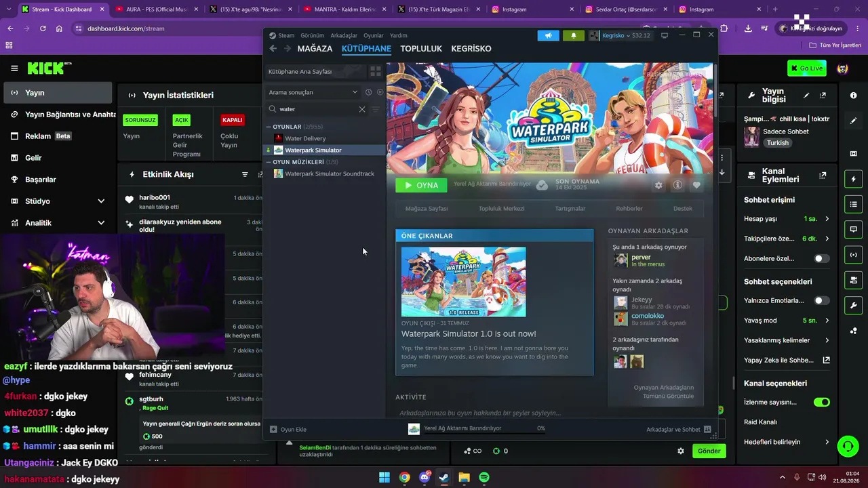Open Steam's Oyunlar menu

[x=374, y=35]
